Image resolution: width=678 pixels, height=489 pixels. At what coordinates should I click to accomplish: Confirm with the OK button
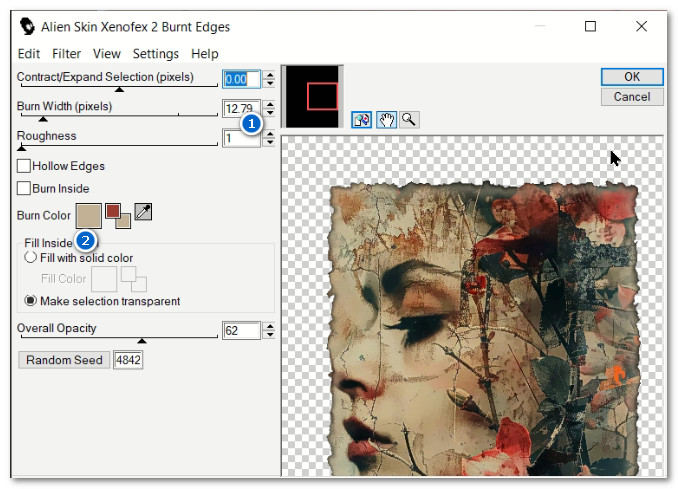tap(632, 77)
